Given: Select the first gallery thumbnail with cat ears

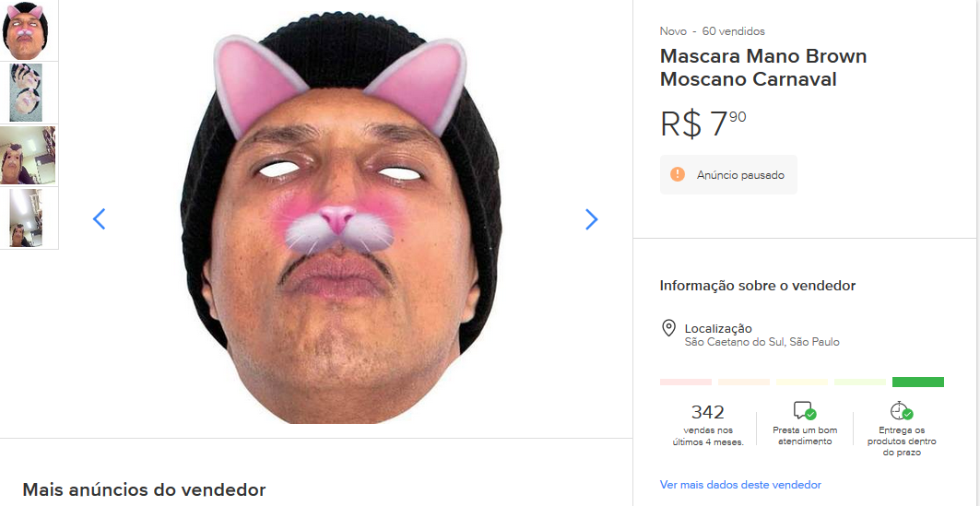Looking at the screenshot, I should 30,30.
